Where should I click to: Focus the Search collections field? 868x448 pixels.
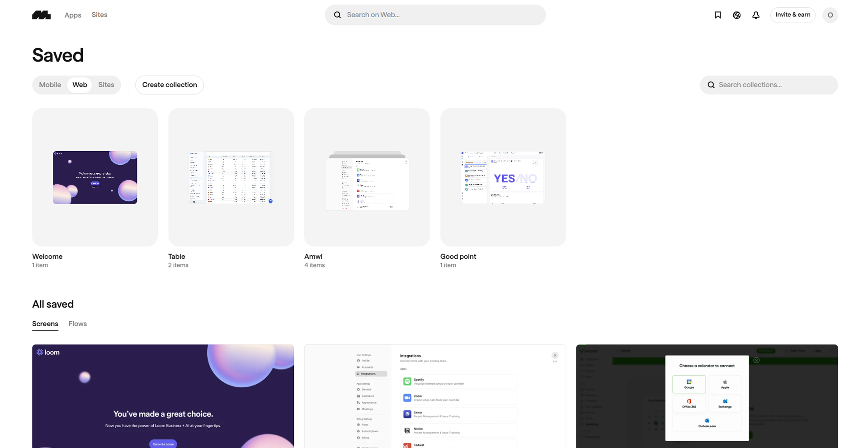[769, 85]
